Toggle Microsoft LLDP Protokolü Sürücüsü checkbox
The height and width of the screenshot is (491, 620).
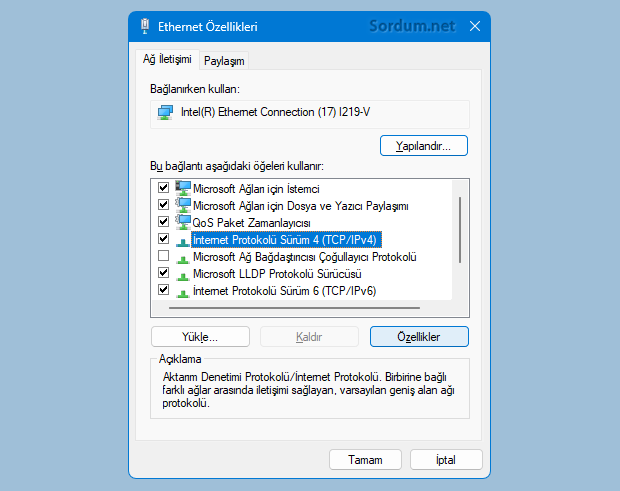tap(163, 273)
